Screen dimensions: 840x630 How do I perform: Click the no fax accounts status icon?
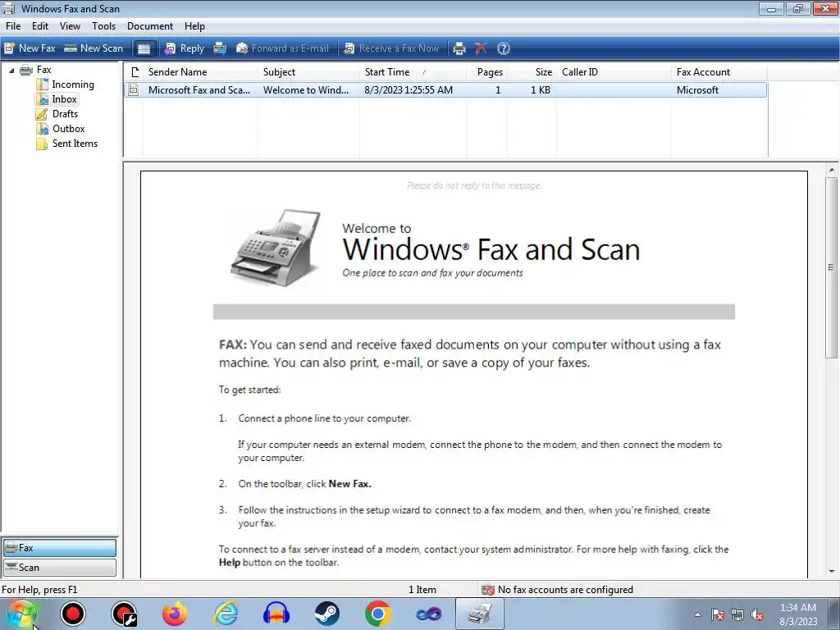(487, 590)
